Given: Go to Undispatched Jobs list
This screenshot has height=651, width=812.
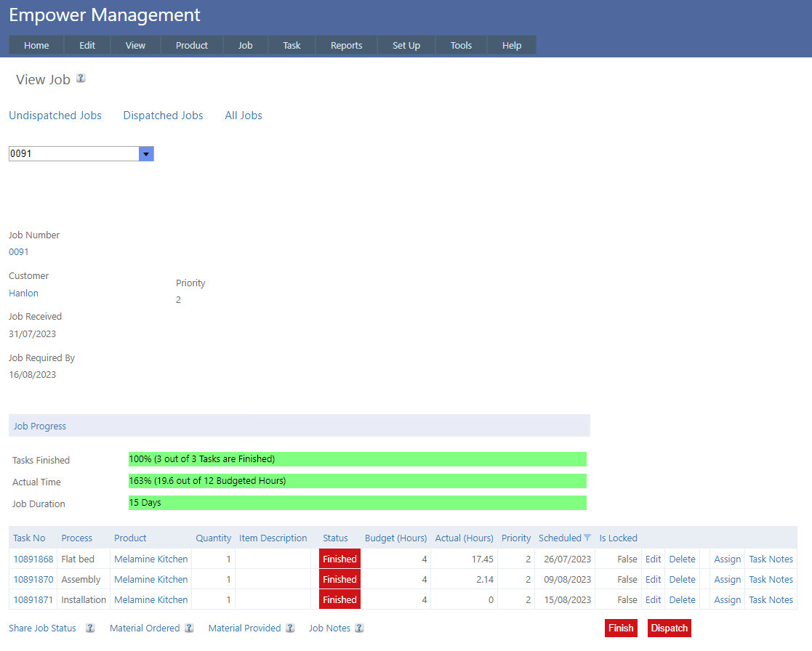Looking at the screenshot, I should pos(55,116).
